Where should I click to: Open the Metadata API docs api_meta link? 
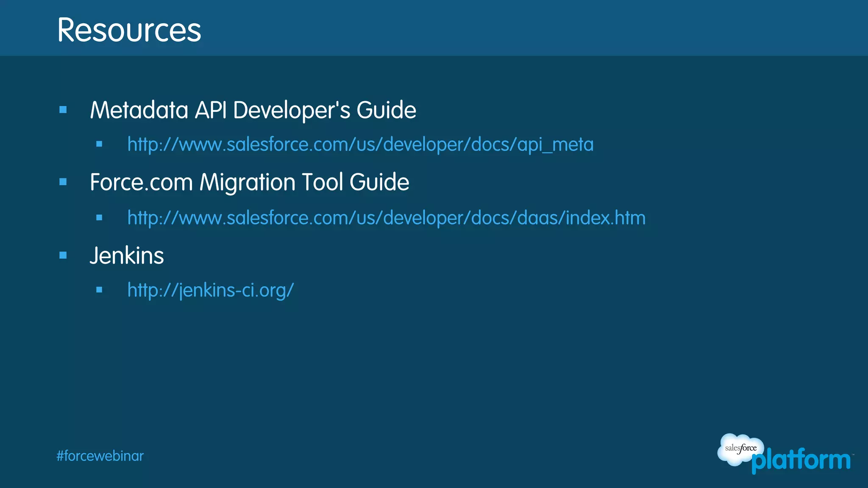(360, 145)
